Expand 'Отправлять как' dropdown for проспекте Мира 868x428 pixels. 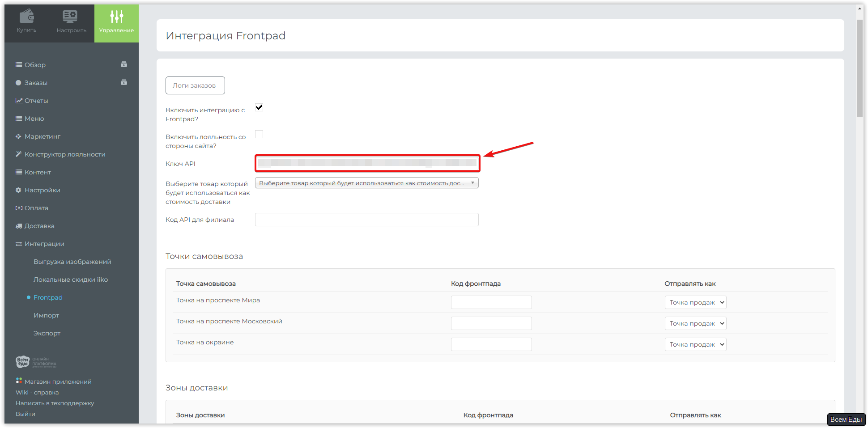(x=695, y=302)
